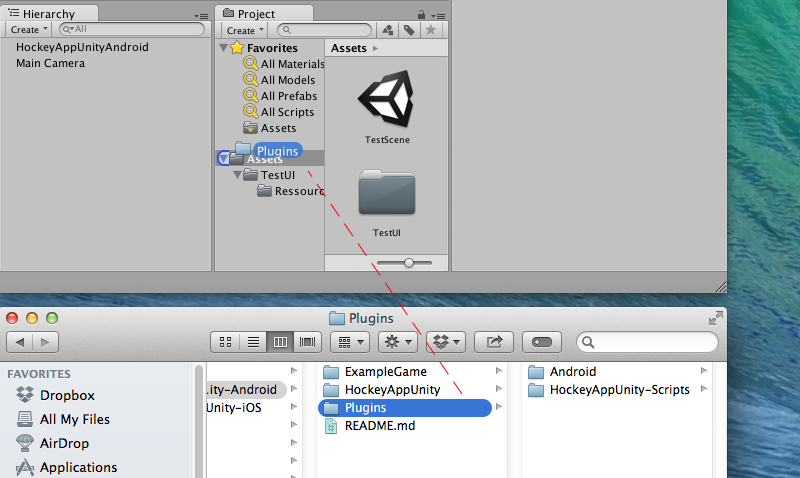Select All Scripts saved search
800x478 pixels.
pyautogui.click(x=279, y=112)
